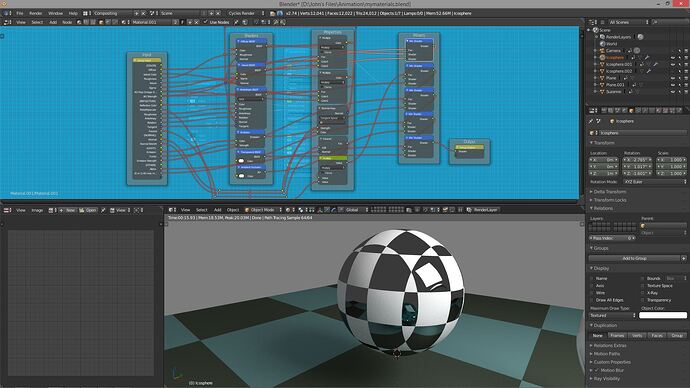690x388 pixels.
Task: Click the RenderLayer selector in viewport header
Action: pyautogui.click(x=485, y=210)
